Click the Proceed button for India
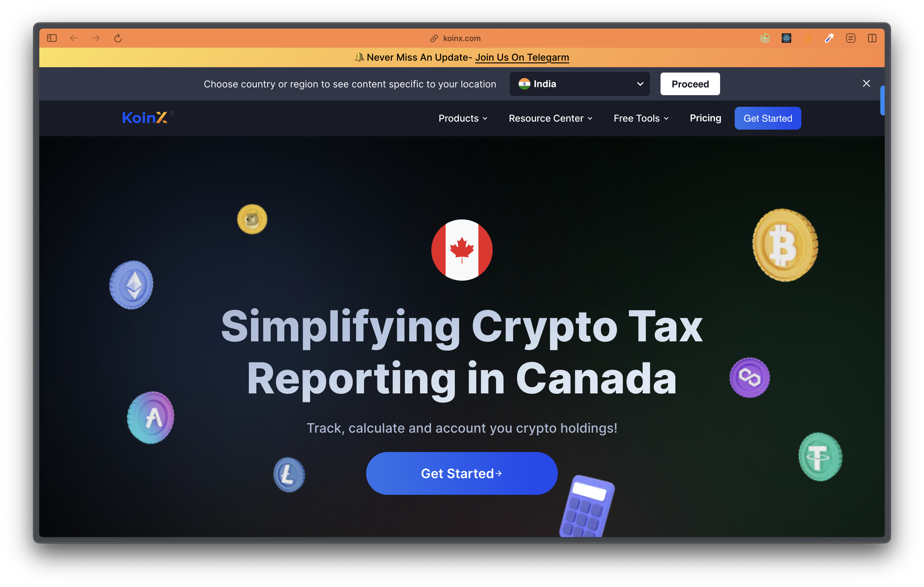This screenshot has height=587, width=924. pyautogui.click(x=690, y=83)
